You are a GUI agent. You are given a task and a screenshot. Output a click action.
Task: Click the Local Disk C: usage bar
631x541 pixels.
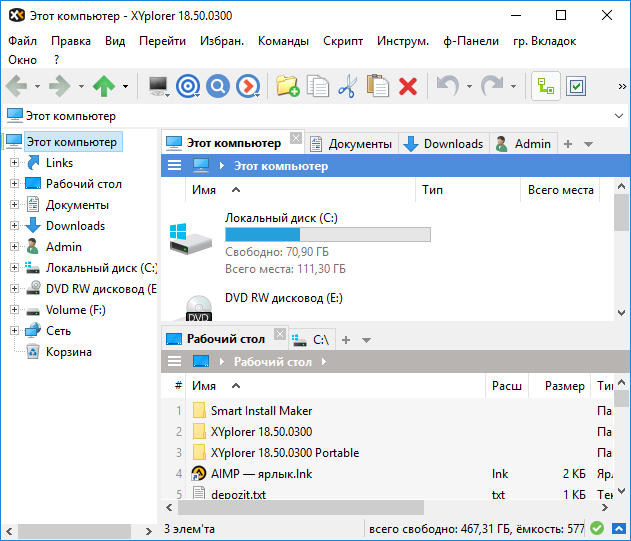pyautogui.click(x=328, y=234)
